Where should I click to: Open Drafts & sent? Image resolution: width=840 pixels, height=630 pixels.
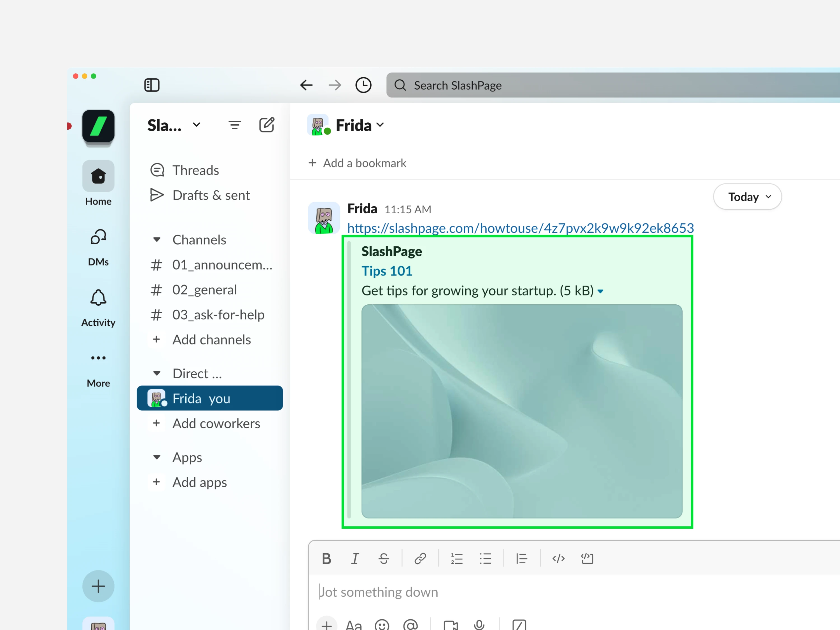pyautogui.click(x=210, y=195)
